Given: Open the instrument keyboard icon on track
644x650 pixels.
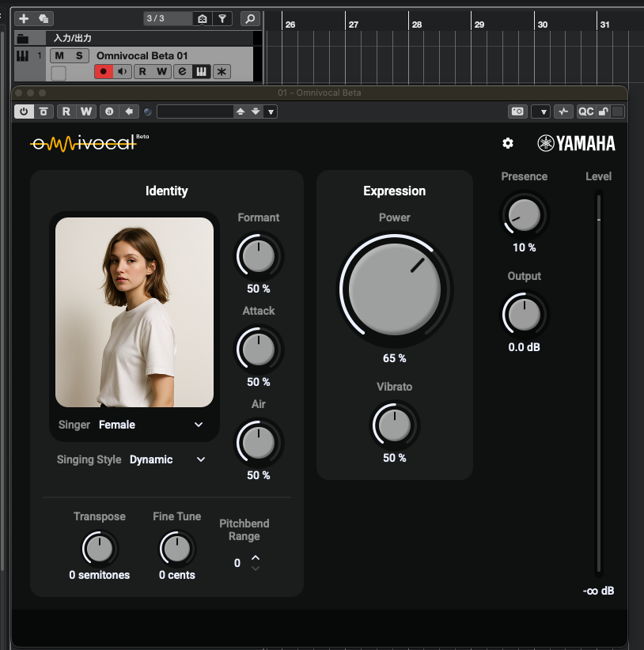Looking at the screenshot, I should 202,72.
